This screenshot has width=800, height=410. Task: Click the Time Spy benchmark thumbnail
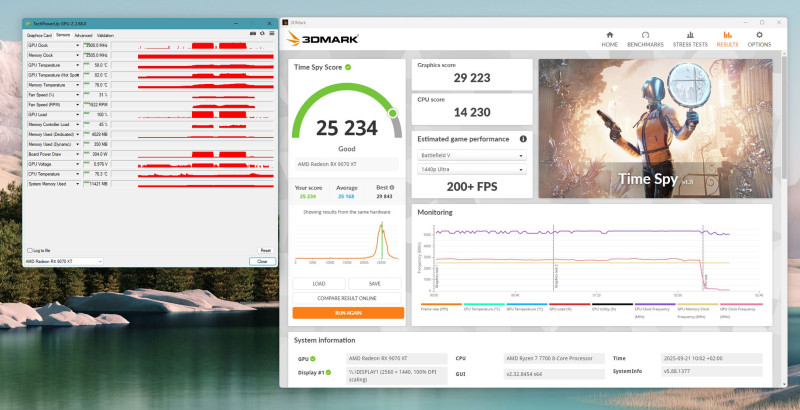pyautogui.click(x=656, y=129)
